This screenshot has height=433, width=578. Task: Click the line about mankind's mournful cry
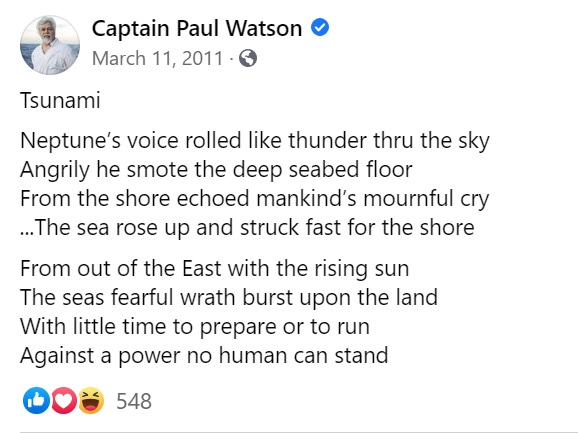click(254, 199)
